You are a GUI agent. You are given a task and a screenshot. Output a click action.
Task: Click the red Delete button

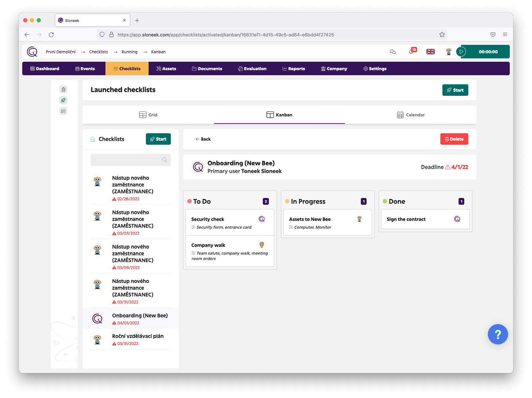[x=454, y=139]
